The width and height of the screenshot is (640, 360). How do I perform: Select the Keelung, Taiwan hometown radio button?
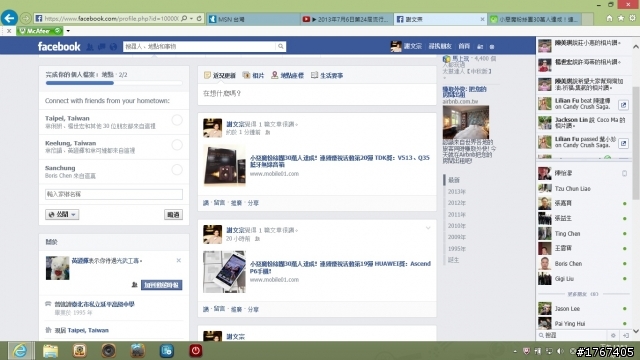click(177, 145)
